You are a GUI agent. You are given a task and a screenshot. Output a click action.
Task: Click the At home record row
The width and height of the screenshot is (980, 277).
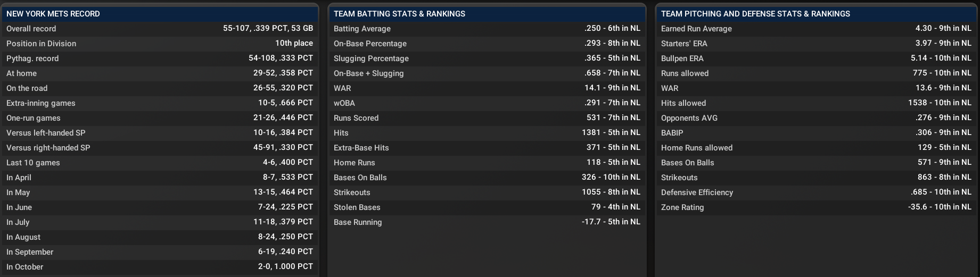[x=160, y=73]
